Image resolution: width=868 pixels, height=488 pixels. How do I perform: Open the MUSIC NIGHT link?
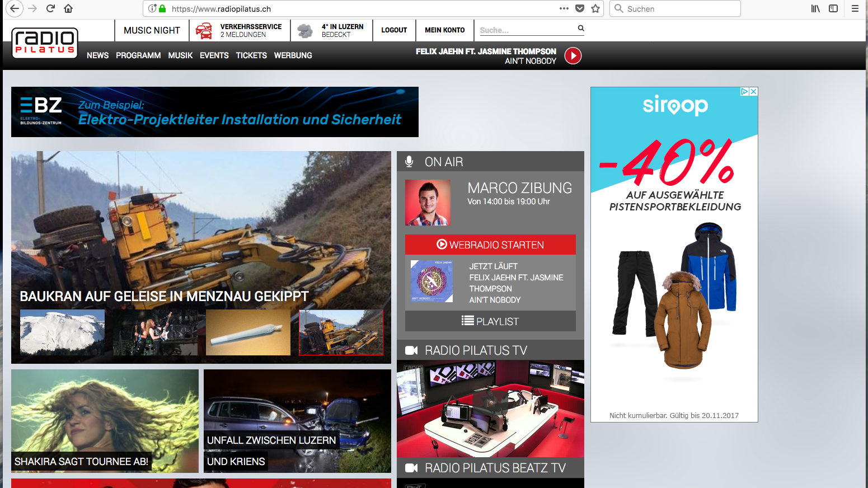(152, 30)
